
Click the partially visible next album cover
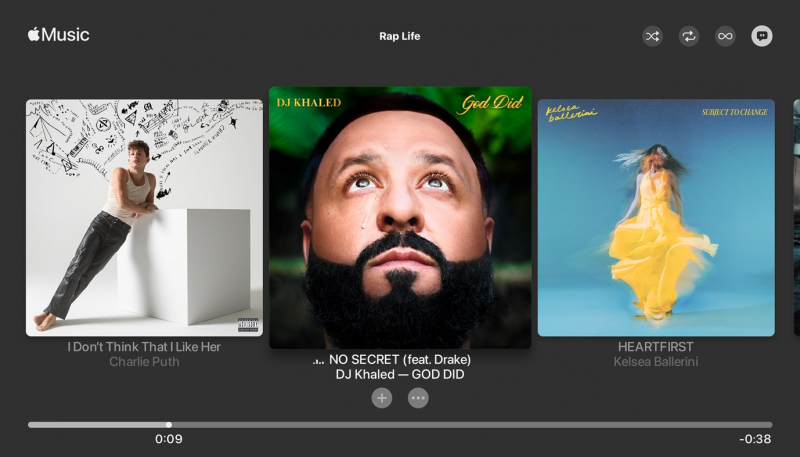click(797, 218)
